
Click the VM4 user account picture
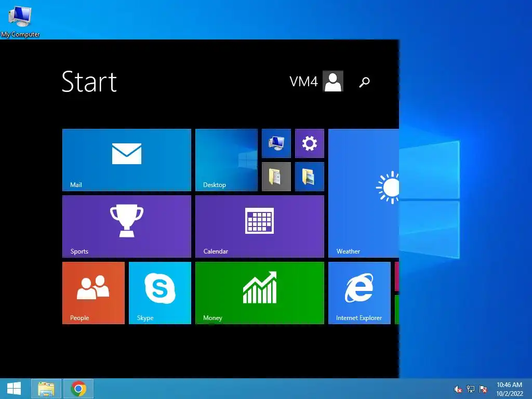coord(333,81)
